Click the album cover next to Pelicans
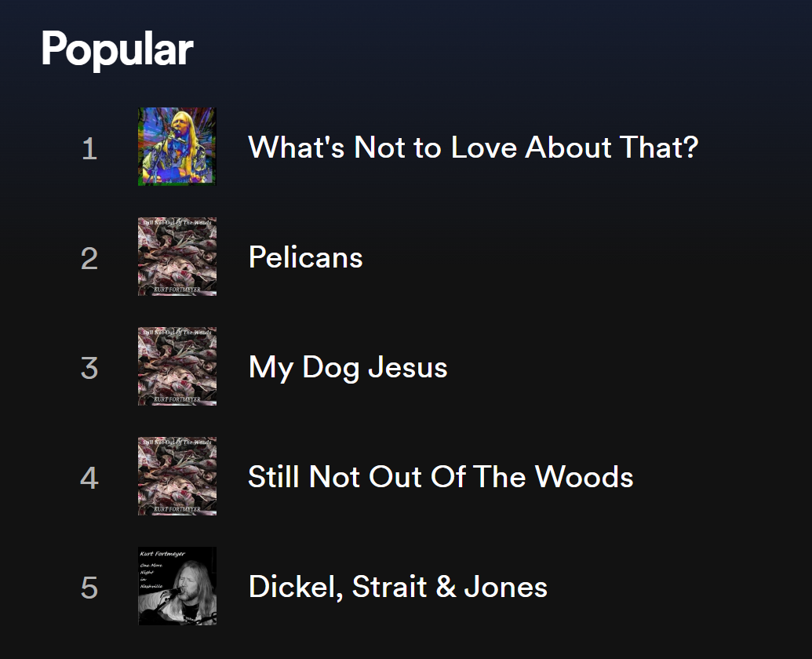 (177, 257)
